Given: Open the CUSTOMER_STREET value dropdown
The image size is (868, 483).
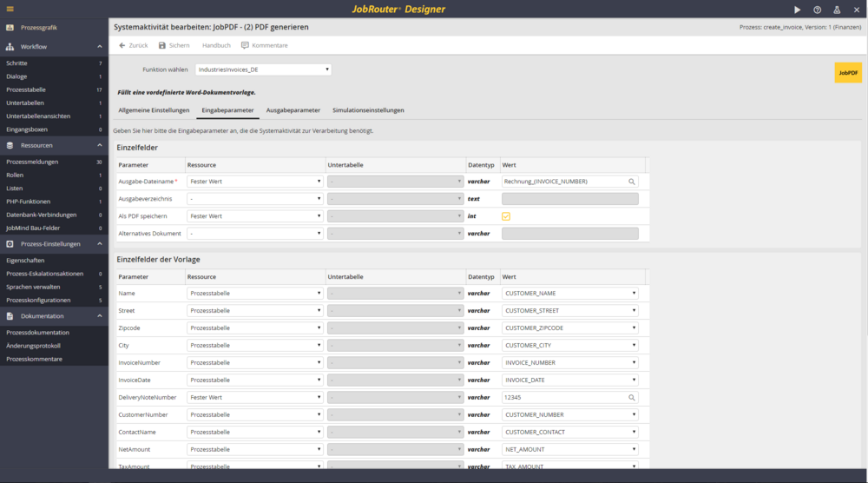Looking at the screenshot, I should (x=570, y=311).
